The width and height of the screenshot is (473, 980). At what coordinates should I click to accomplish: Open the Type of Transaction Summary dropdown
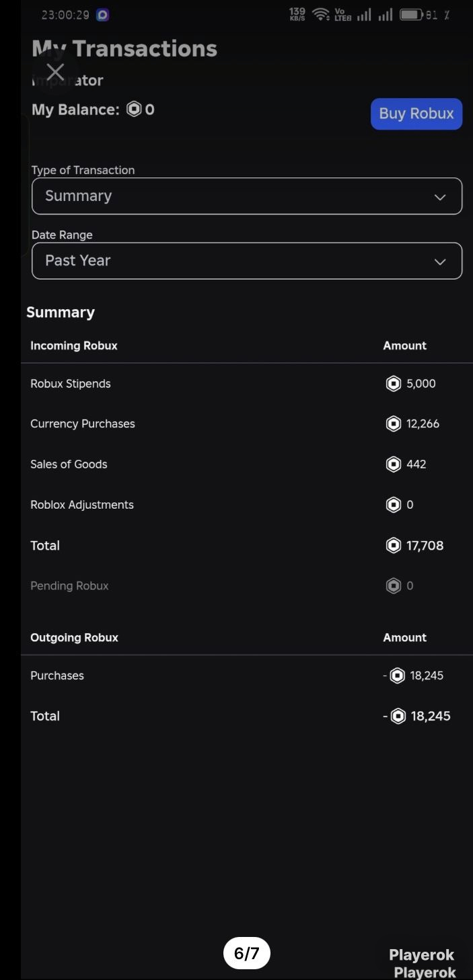pos(247,196)
